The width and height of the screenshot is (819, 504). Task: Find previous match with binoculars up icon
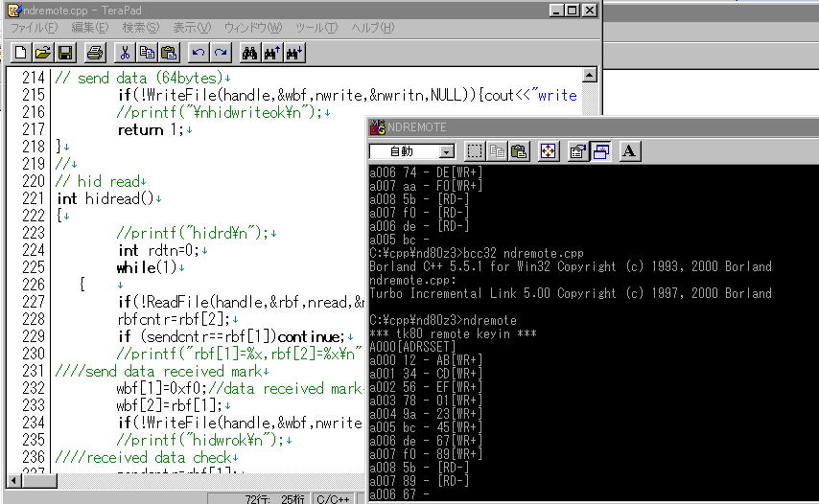click(x=272, y=53)
